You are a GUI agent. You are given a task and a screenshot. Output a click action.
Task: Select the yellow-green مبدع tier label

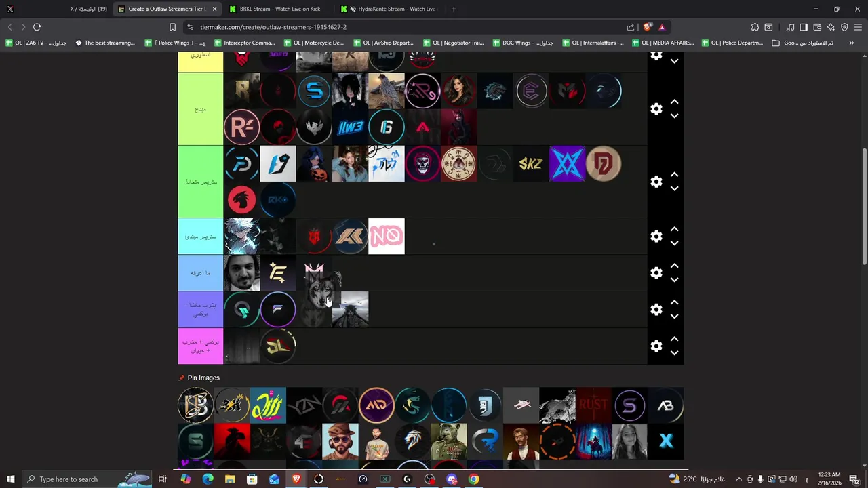(x=201, y=109)
